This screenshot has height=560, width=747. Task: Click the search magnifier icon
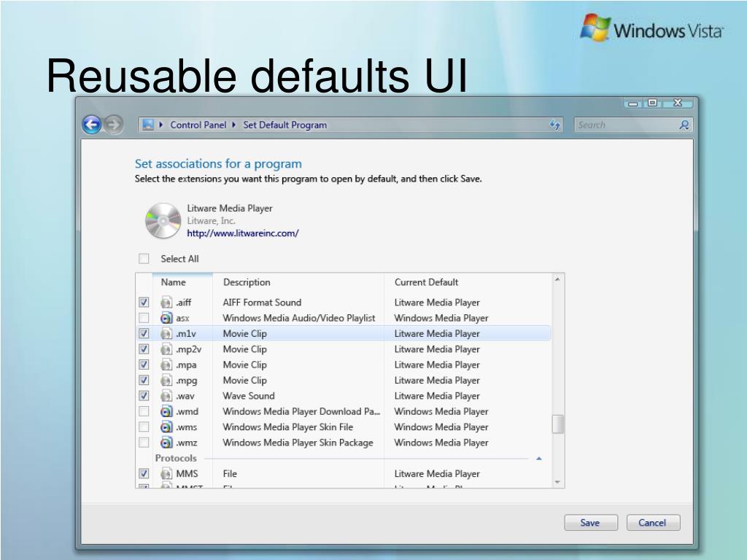click(x=684, y=125)
